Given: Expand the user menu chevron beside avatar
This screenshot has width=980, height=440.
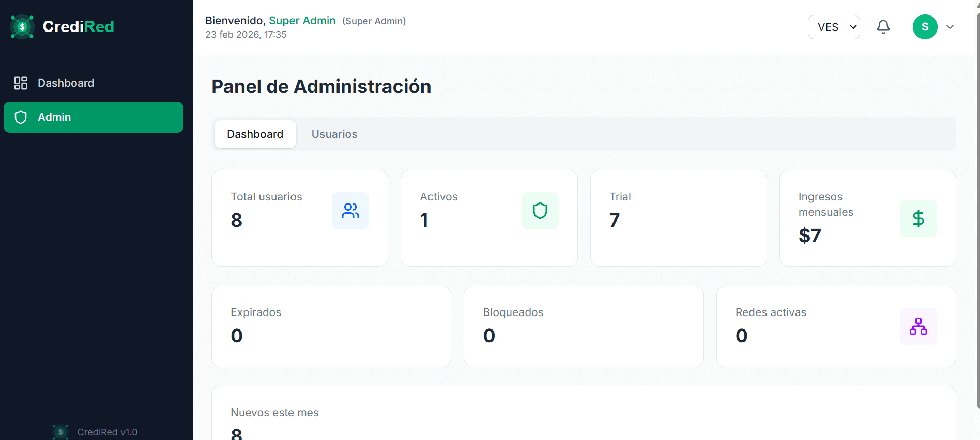Looking at the screenshot, I should pyautogui.click(x=950, y=27).
